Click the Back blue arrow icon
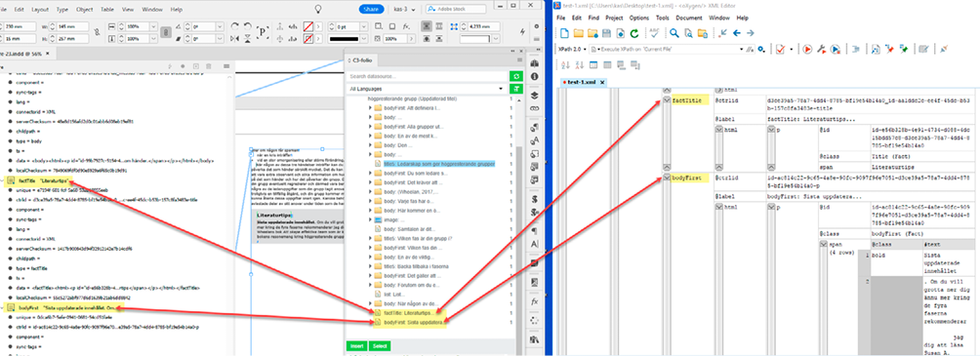Viewport: 980px width, 356px height. coord(737,33)
